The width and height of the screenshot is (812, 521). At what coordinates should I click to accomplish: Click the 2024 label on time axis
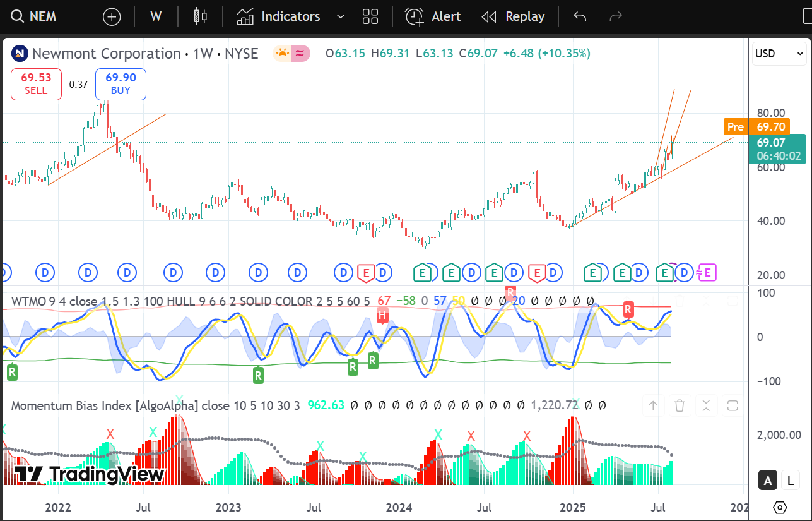tap(399, 507)
